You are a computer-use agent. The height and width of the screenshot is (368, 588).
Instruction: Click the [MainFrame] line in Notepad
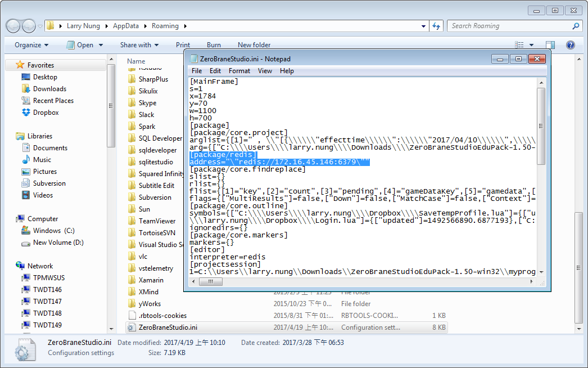214,82
